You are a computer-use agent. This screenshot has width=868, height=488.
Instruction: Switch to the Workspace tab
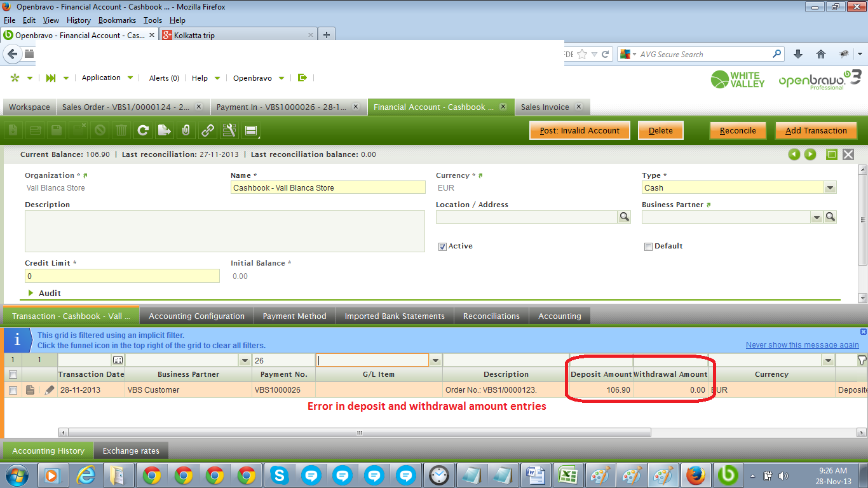29,107
